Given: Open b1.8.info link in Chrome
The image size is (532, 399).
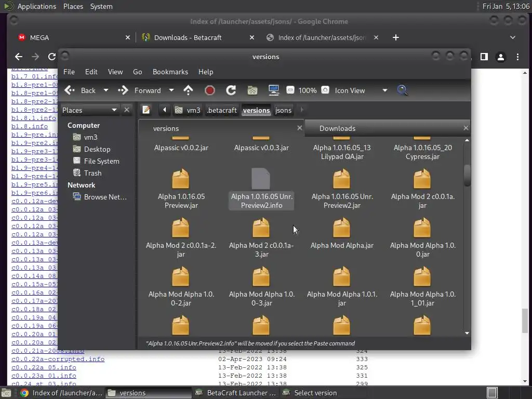Looking at the screenshot, I should 30,126.
